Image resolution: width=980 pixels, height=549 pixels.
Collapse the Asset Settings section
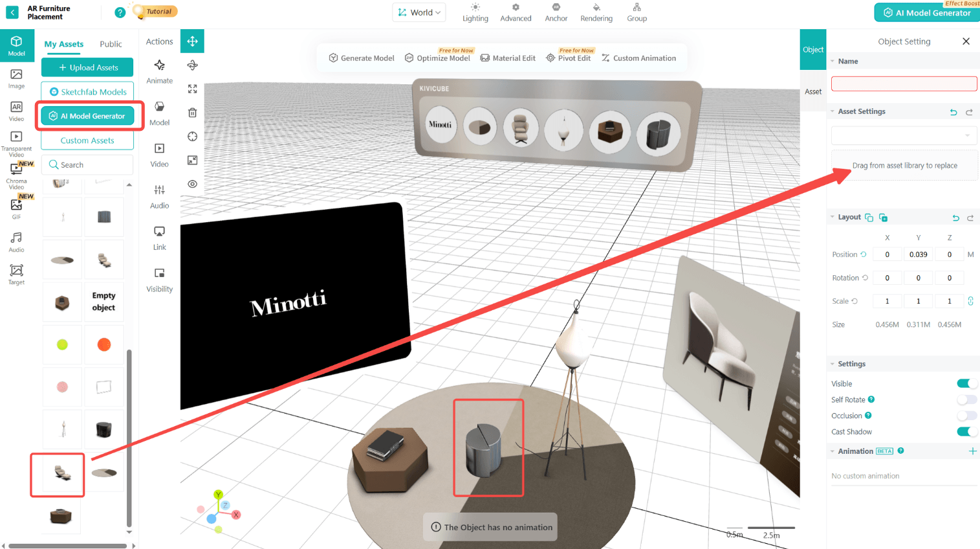pos(833,111)
